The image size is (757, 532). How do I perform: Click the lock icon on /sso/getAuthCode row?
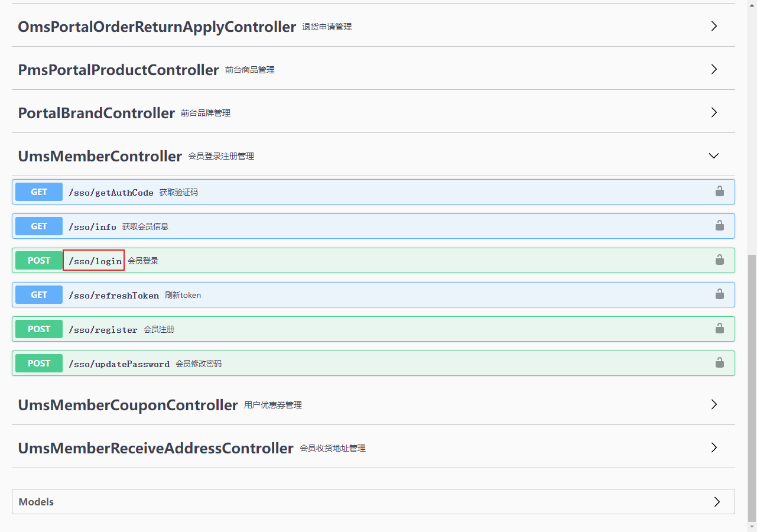coord(719,191)
